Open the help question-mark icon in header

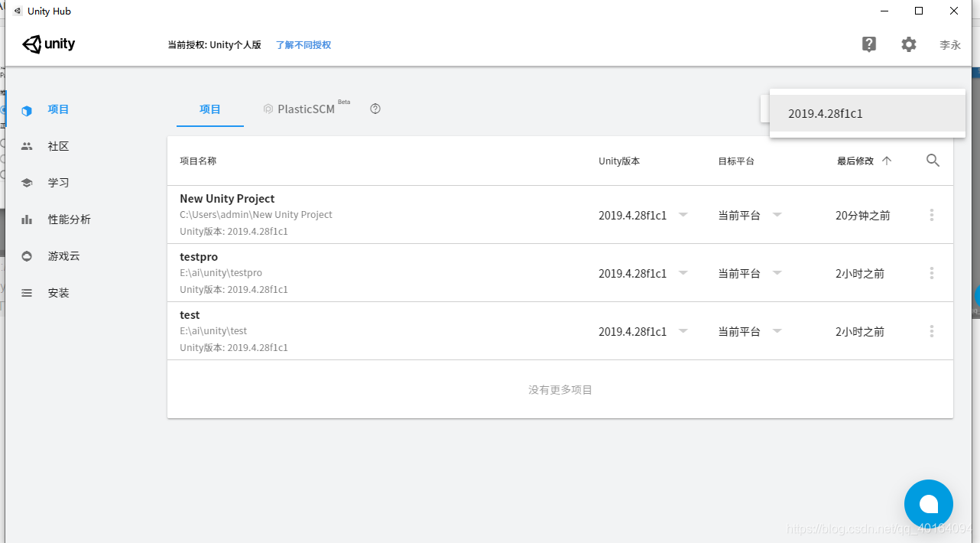pyautogui.click(x=869, y=44)
